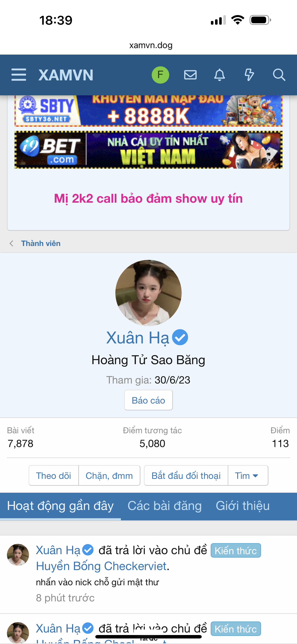Tap the back chevron beside Thành viên
The width and height of the screenshot is (297, 644).
[x=11, y=243]
